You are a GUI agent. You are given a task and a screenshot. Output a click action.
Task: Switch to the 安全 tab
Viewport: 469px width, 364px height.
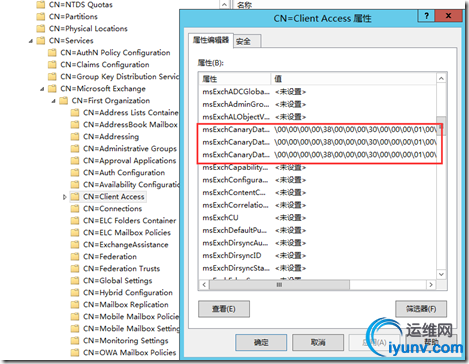coord(247,41)
